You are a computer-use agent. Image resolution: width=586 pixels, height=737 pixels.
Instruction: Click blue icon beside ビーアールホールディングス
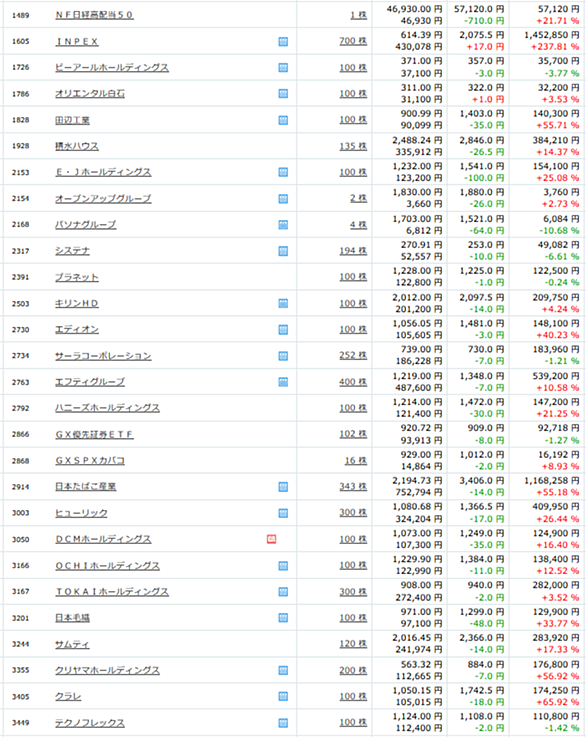283,68
